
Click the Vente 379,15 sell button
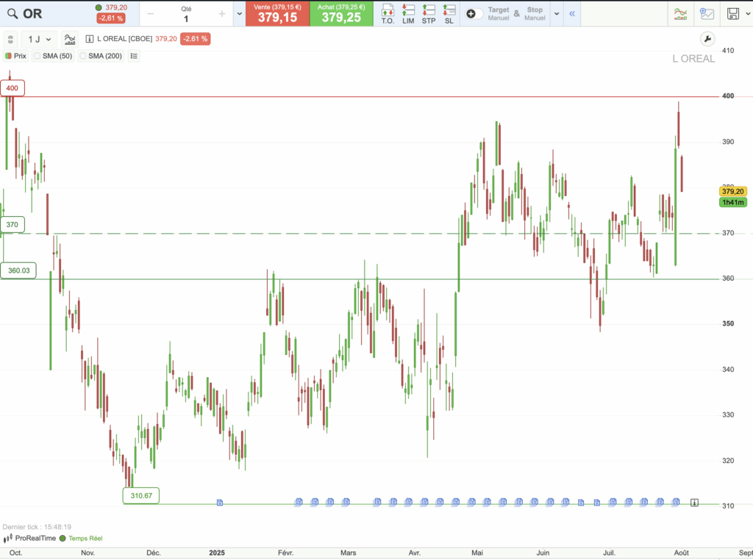(x=277, y=14)
